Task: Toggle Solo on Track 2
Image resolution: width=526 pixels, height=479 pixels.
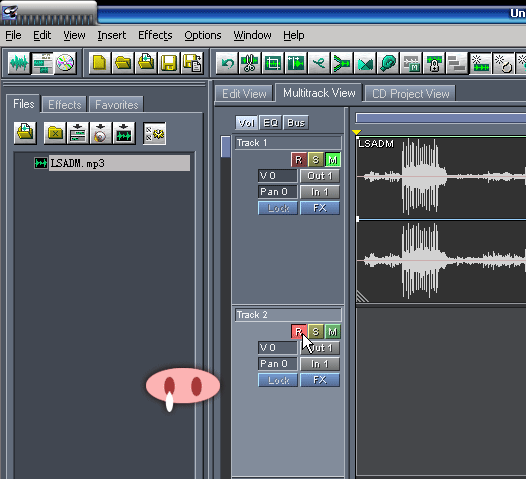Action: pos(315,332)
